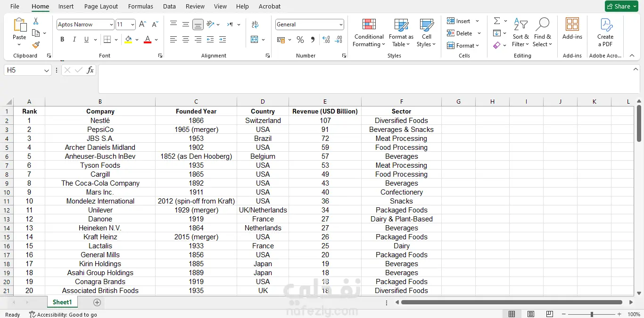
Task: Apply Top Align to cells
Action: [x=173, y=24]
